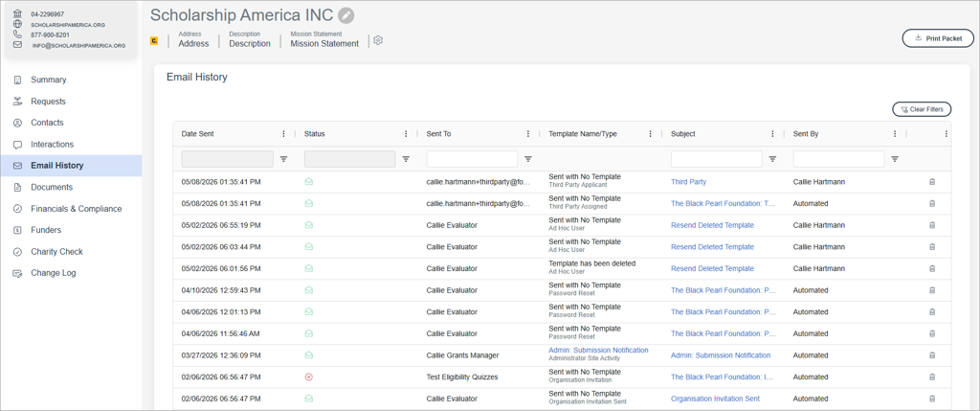This screenshot has height=411, width=980.
Task: Delete the Third Party email row
Action: point(932,182)
